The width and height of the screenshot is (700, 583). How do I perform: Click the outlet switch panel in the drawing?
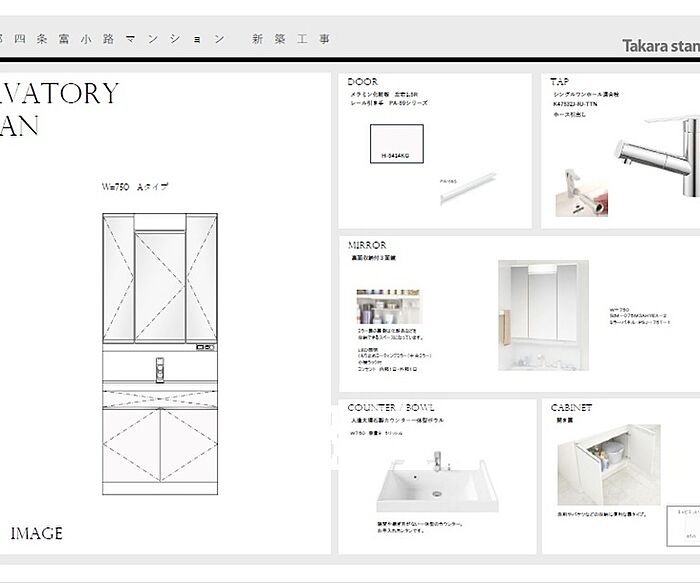coord(205,348)
